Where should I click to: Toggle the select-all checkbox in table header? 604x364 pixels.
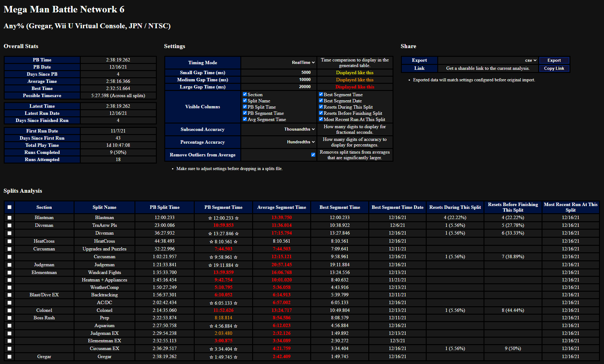coord(9,207)
